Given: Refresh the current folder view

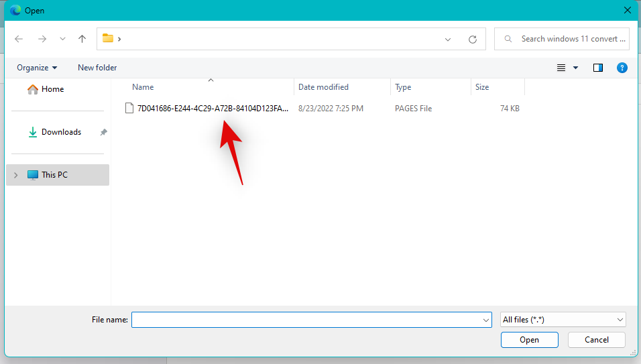Looking at the screenshot, I should 473,40.
